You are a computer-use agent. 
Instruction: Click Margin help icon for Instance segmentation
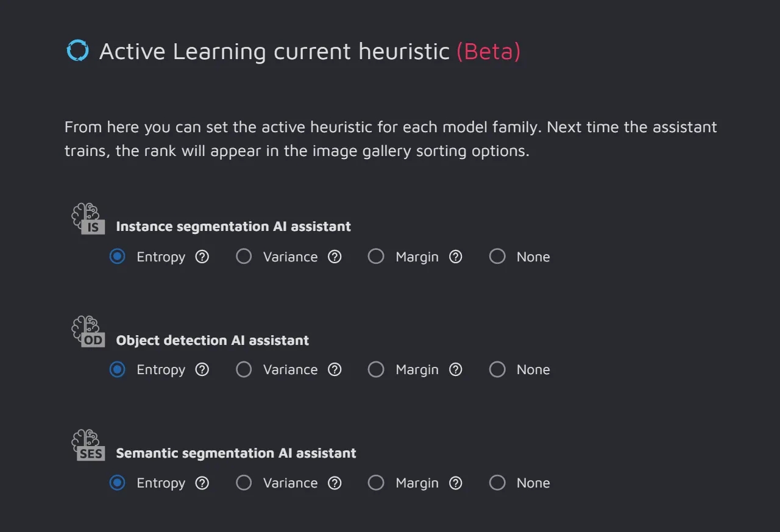click(x=455, y=257)
